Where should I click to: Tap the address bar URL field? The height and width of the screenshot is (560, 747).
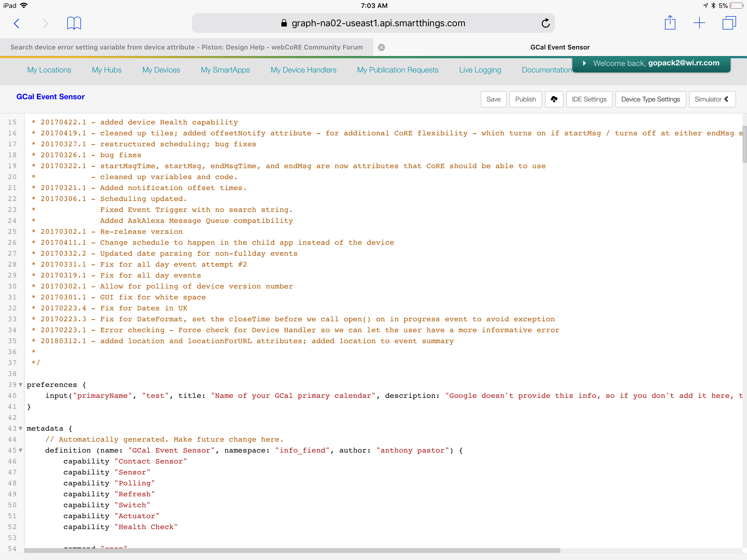tap(373, 23)
